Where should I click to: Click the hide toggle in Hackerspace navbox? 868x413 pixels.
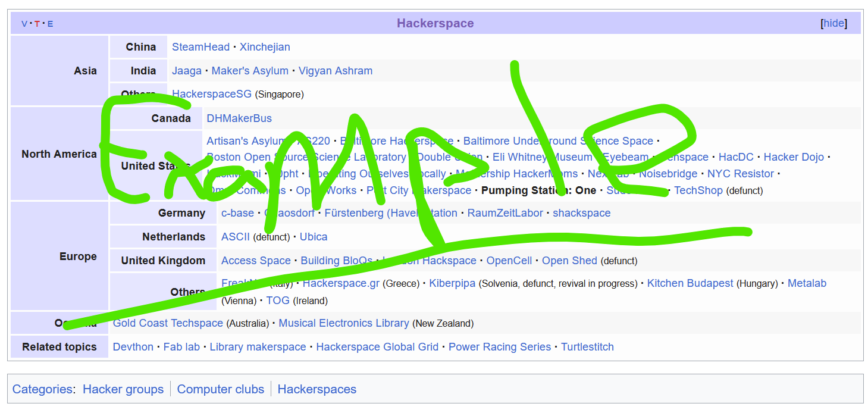[833, 23]
